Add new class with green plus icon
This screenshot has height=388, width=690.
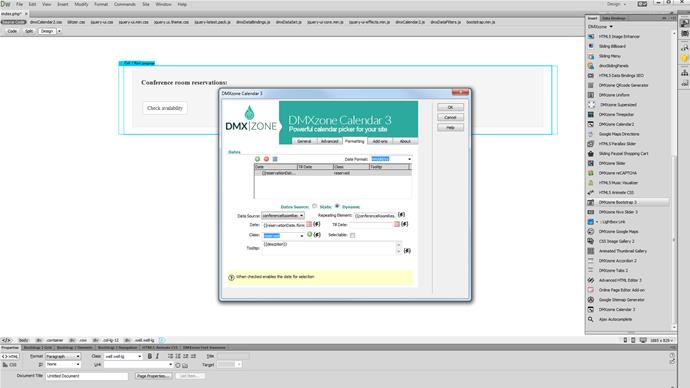coord(309,234)
